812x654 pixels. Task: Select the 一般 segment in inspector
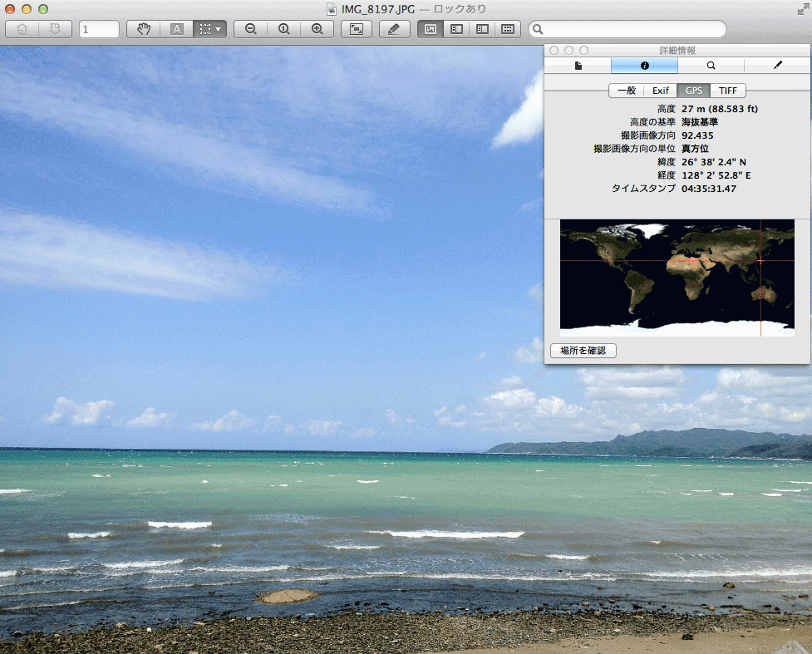point(626,91)
